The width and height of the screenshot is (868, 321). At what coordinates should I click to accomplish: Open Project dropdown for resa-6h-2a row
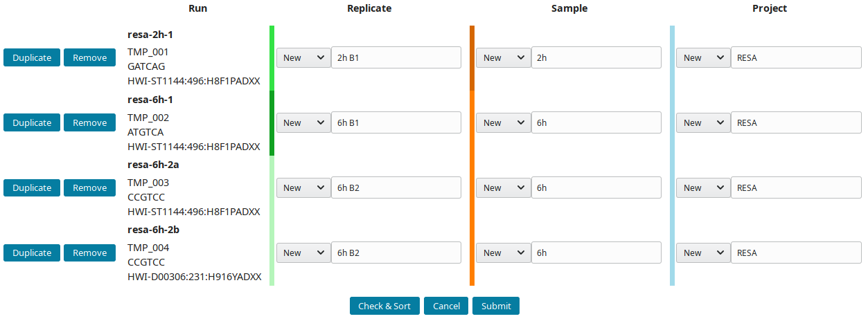pyautogui.click(x=704, y=187)
